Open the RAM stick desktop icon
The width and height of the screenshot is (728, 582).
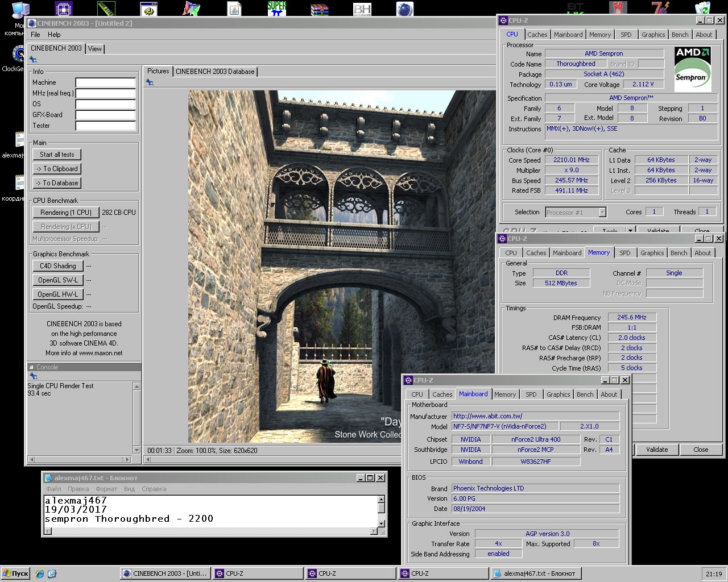point(106,9)
